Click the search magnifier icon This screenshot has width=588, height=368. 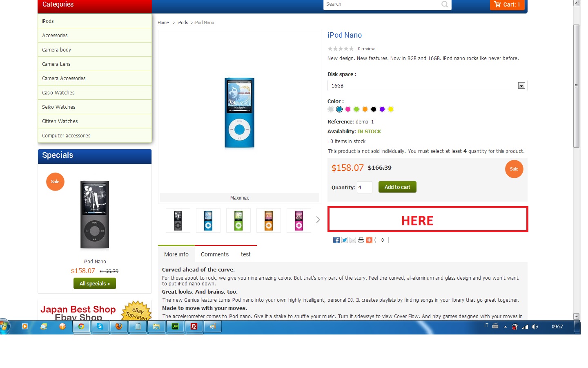(x=445, y=4)
